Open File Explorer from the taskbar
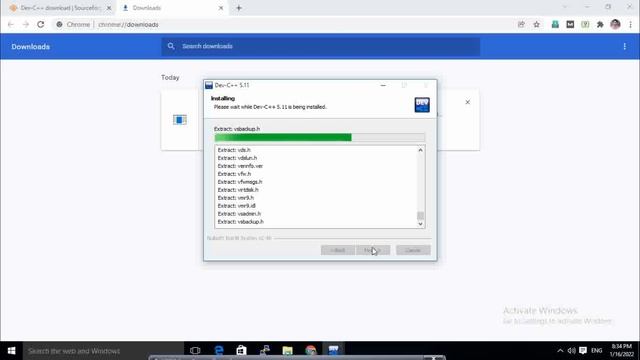Image resolution: width=640 pixels, height=360 pixels. (287, 351)
